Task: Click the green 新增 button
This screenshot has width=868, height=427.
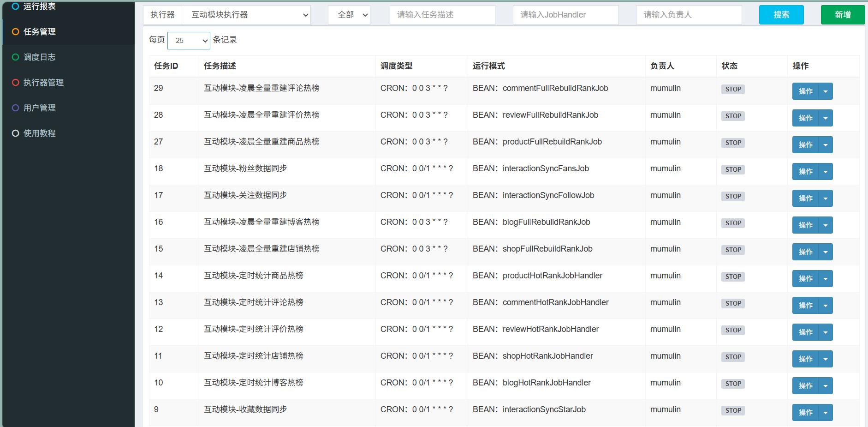Action: (843, 15)
